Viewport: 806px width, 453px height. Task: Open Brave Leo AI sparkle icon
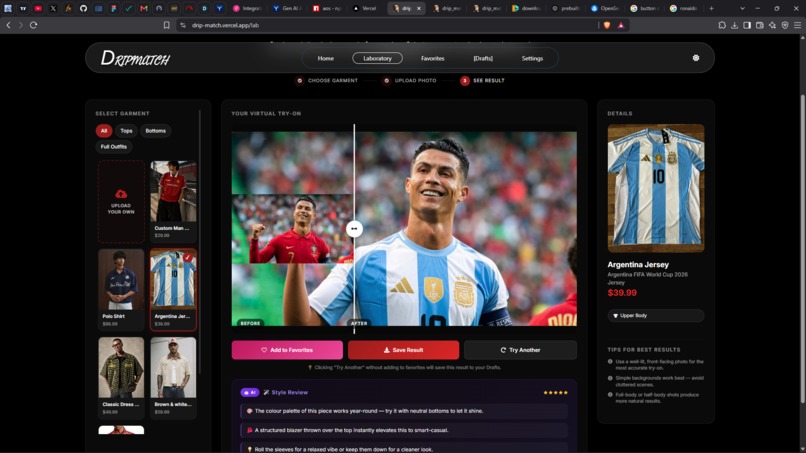(x=772, y=25)
